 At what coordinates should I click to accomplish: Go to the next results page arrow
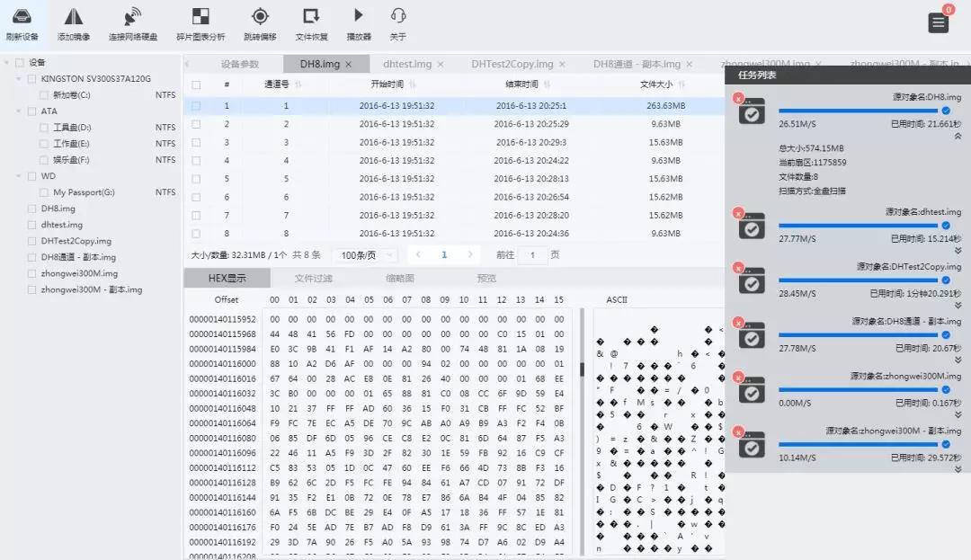pos(470,254)
